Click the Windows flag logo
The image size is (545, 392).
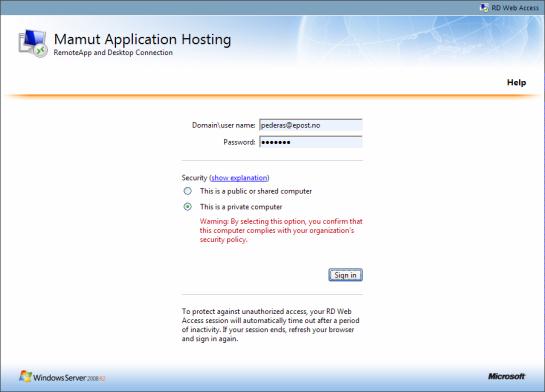25,376
